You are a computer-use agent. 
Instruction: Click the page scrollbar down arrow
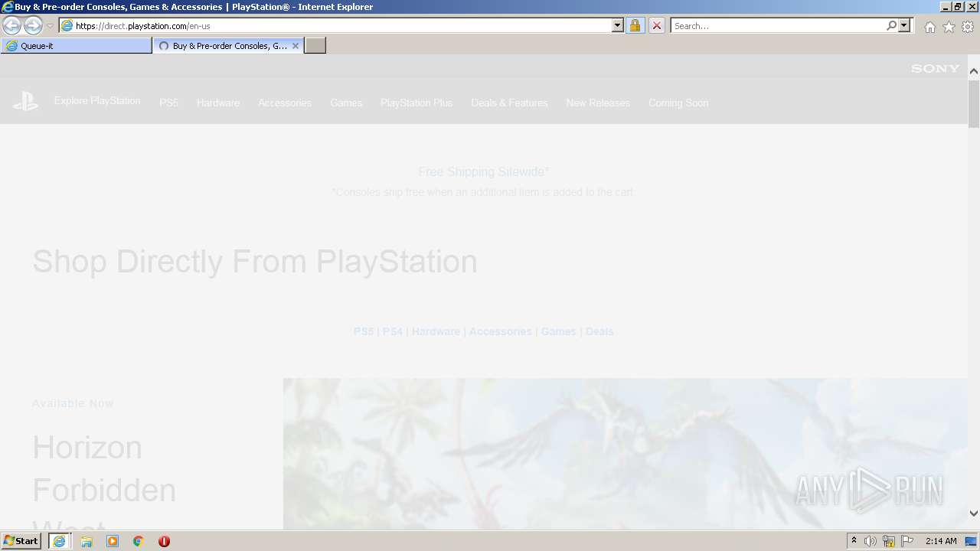click(974, 514)
